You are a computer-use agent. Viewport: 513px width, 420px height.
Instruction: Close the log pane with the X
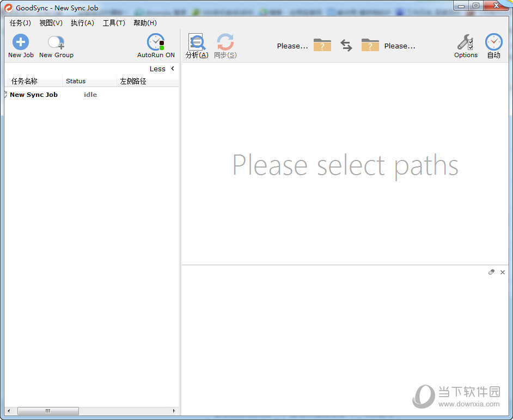coord(503,272)
